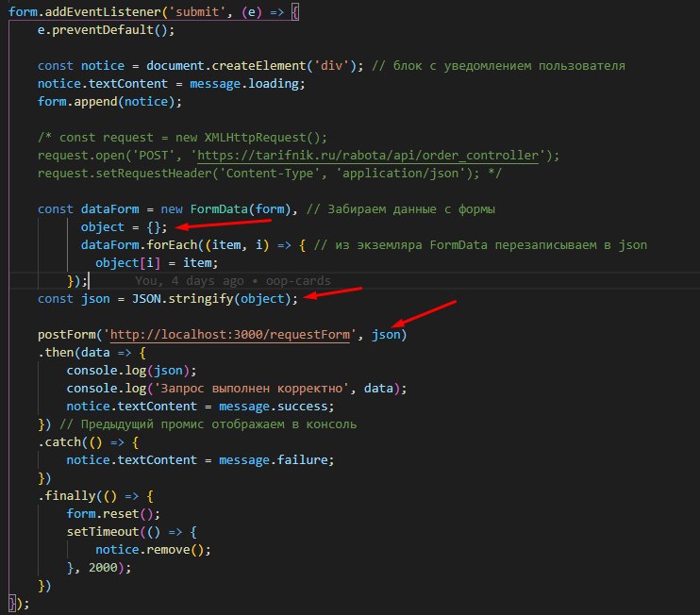The width and height of the screenshot is (700, 615).
Task: Click the word 'notice' in the const declaration
Action: (x=103, y=66)
